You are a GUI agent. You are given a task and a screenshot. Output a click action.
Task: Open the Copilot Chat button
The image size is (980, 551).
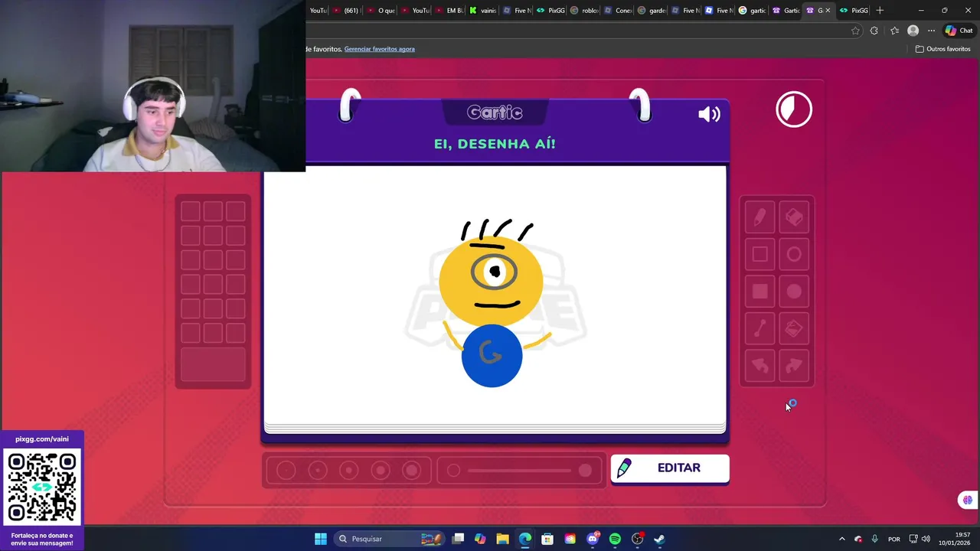tap(959, 31)
